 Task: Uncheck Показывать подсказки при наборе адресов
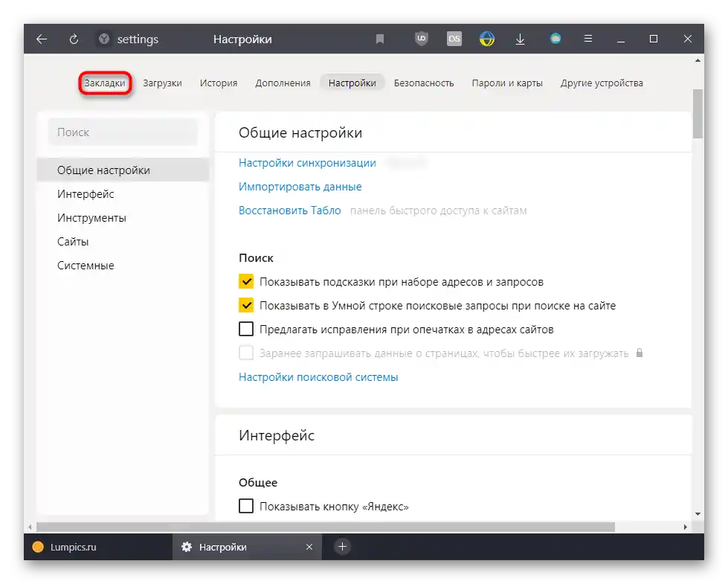tap(246, 281)
